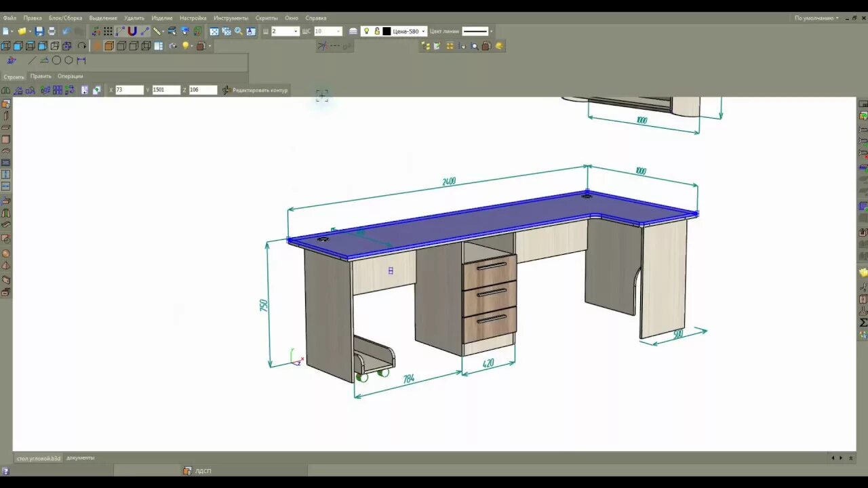The image size is (868, 488).
Task: Open the Инструменты menu
Action: 231,18
